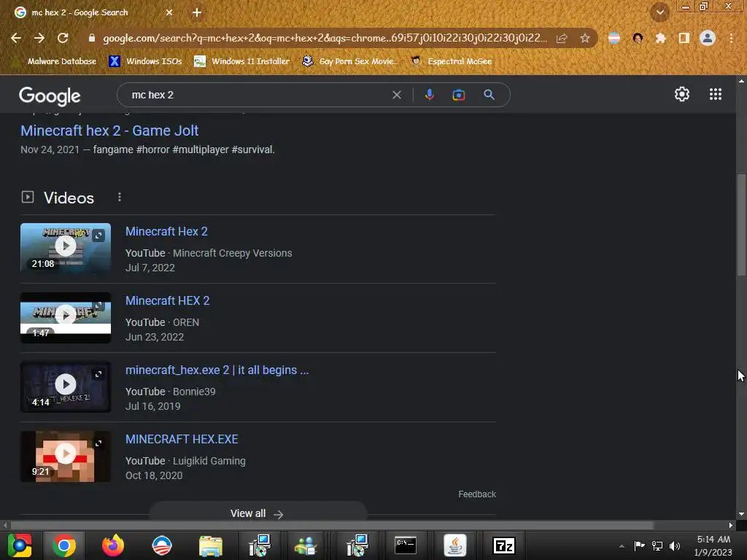Open Windows ISOs bookmark
Screen dimensions: 747x560
(x=146, y=61)
